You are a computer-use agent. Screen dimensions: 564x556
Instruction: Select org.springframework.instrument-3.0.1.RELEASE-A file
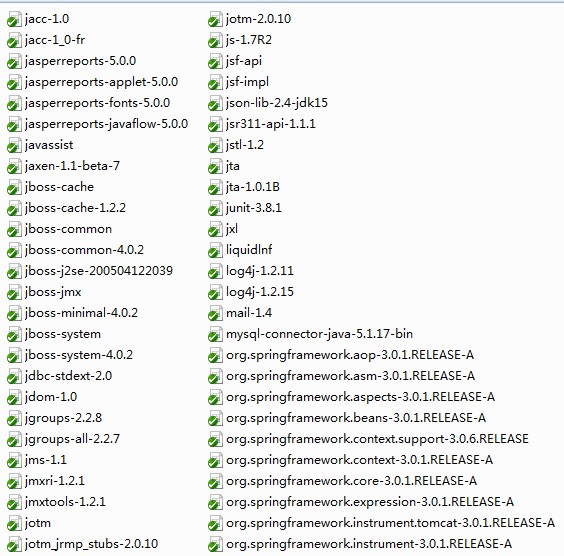click(x=369, y=544)
